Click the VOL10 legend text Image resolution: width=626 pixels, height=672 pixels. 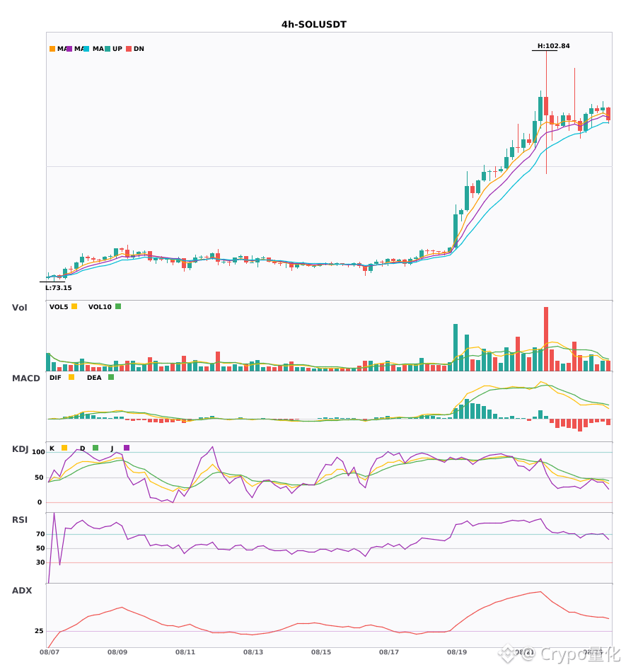(x=100, y=307)
